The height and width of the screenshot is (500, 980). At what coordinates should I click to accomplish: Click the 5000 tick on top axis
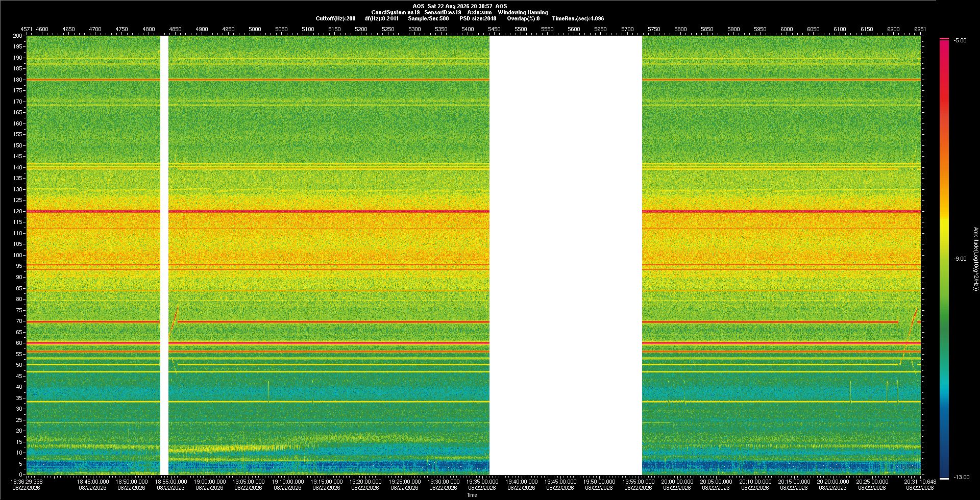pyautogui.click(x=255, y=29)
